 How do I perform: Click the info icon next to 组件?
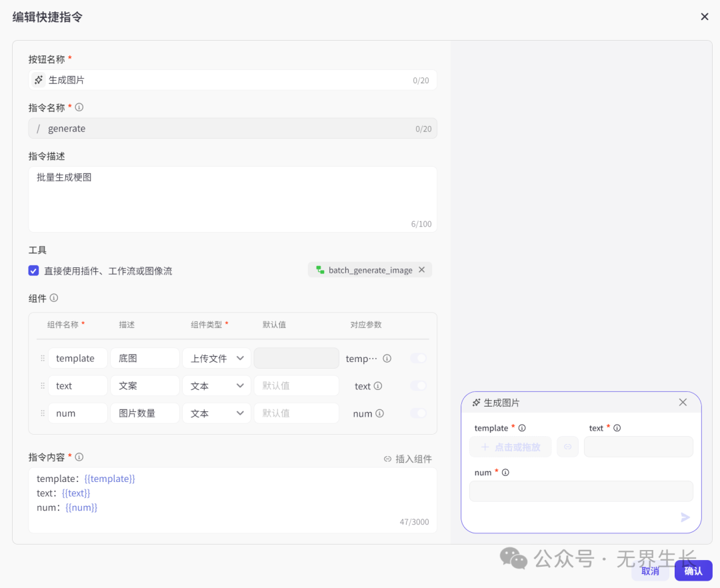[x=54, y=298]
